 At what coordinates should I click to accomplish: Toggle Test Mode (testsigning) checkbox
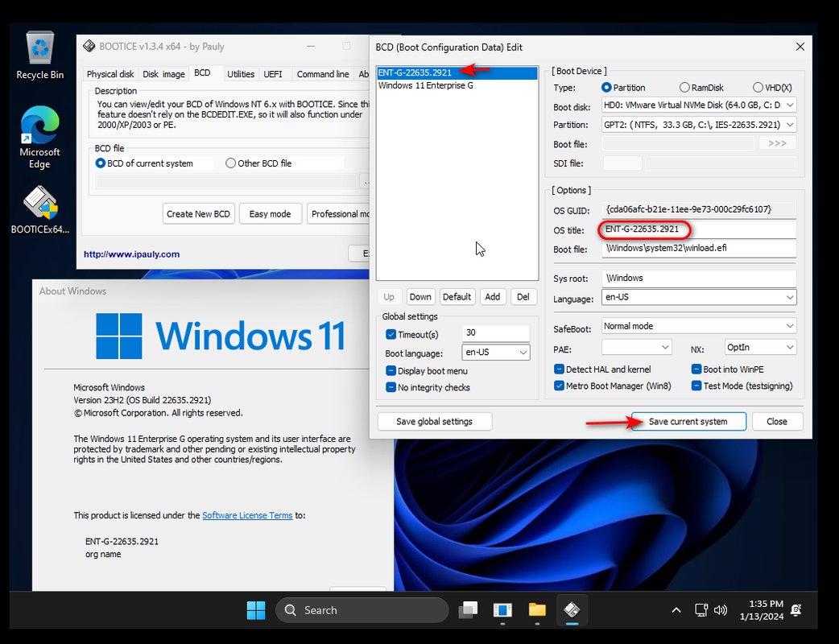tap(696, 386)
